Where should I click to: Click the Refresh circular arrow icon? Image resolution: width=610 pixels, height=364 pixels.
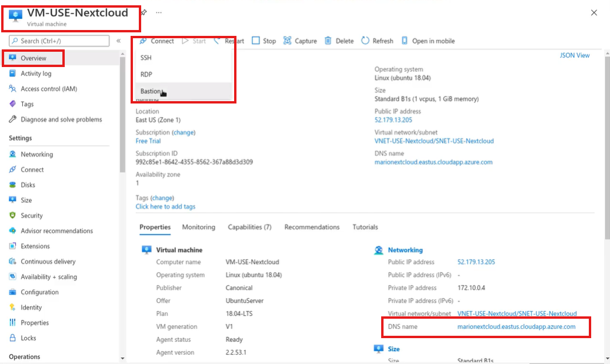[365, 41]
